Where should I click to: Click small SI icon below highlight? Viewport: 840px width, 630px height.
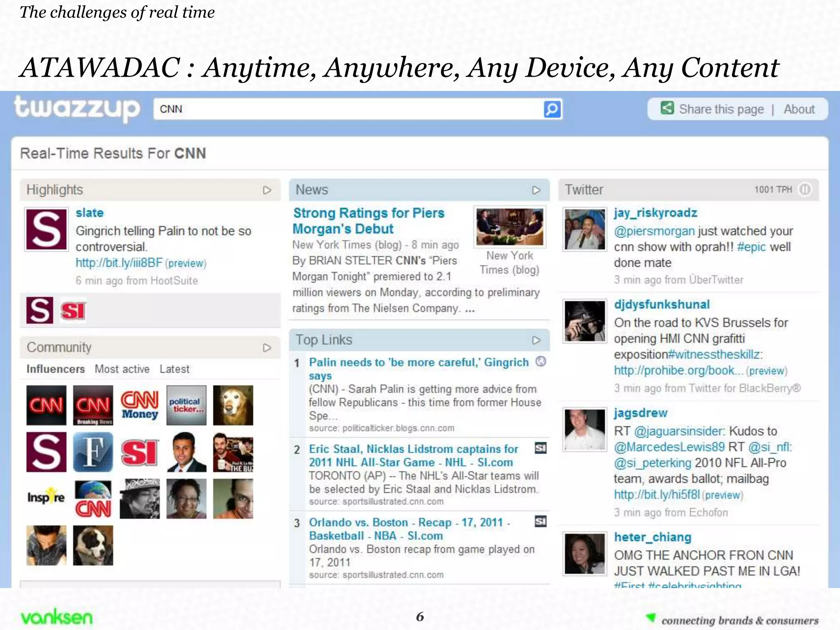[x=73, y=310]
